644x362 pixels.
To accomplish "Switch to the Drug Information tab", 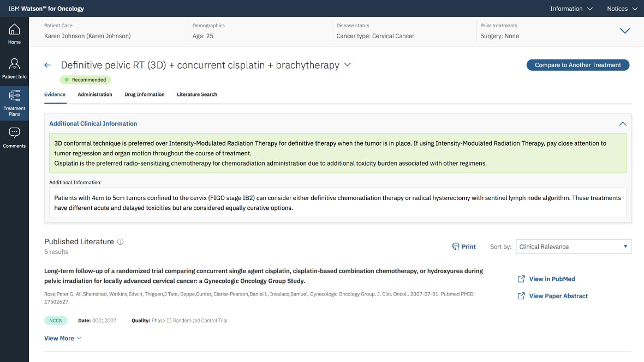I will (x=144, y=94).
